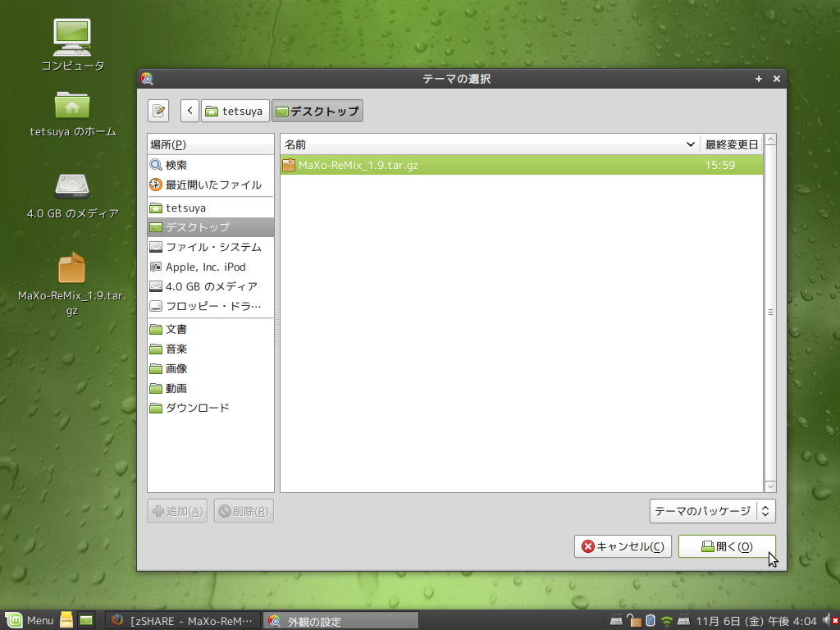
Task: Sort by 最終変更日 column header
Action: (x=731, y=144)
